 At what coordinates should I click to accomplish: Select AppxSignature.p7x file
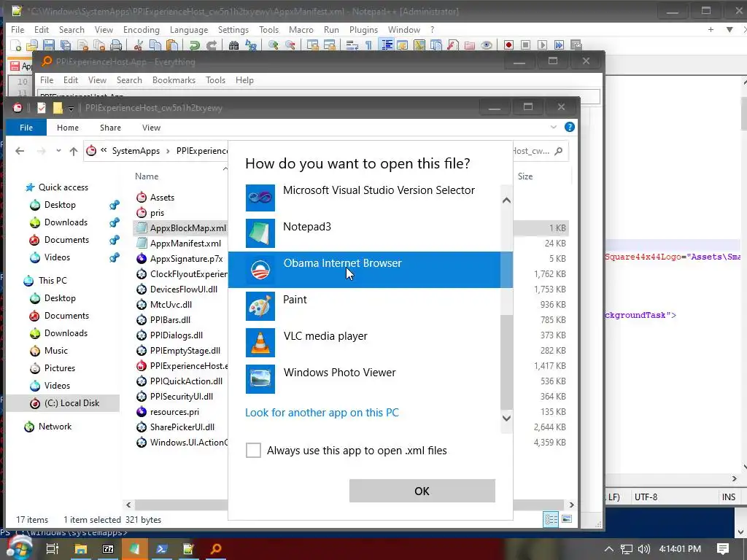[x=186, y=259]
